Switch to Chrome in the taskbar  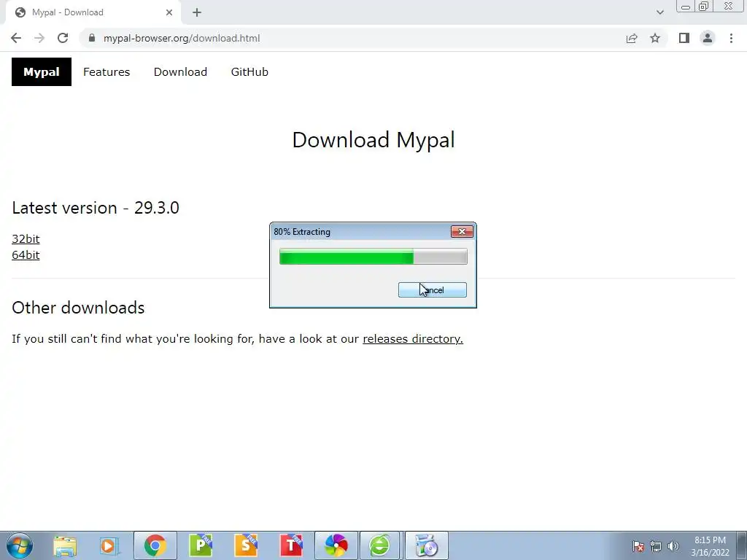coord(155,545)
